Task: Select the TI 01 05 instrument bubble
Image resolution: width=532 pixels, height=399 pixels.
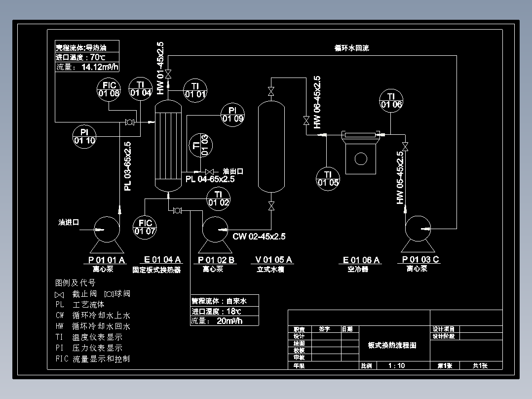Action: tap(328, 179)
